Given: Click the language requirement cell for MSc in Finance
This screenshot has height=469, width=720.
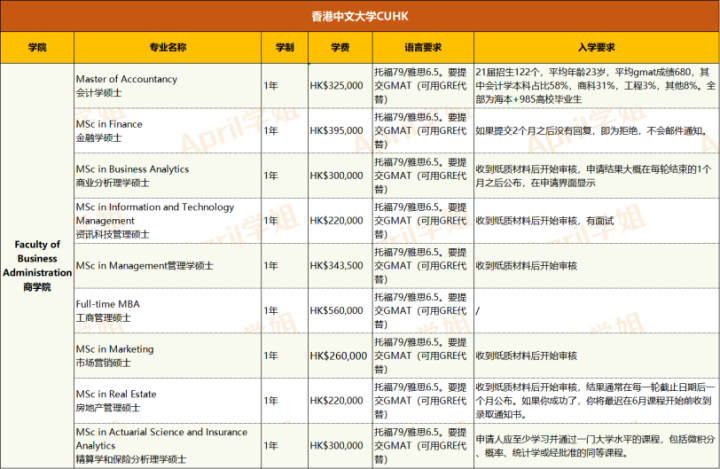Looking at the screenshot, I should pos(423,131).
